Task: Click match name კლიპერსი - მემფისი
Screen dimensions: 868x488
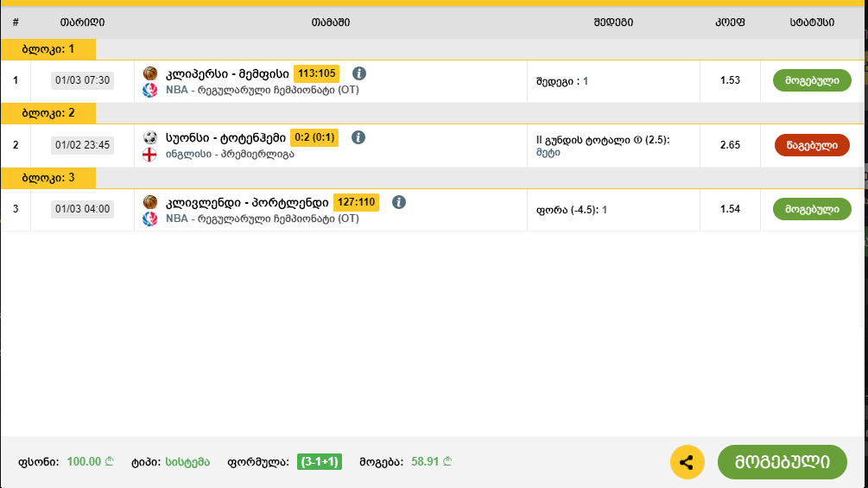Action: pos(227,73)
